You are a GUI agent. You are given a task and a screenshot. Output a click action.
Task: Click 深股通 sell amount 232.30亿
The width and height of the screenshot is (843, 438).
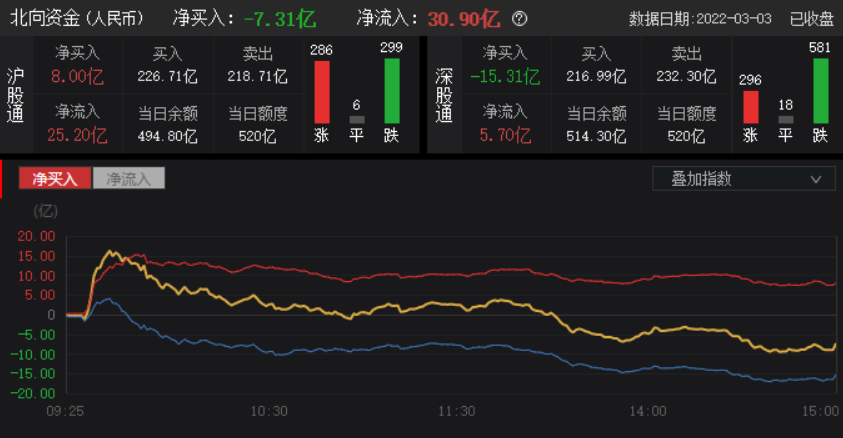tap(686, 76)
